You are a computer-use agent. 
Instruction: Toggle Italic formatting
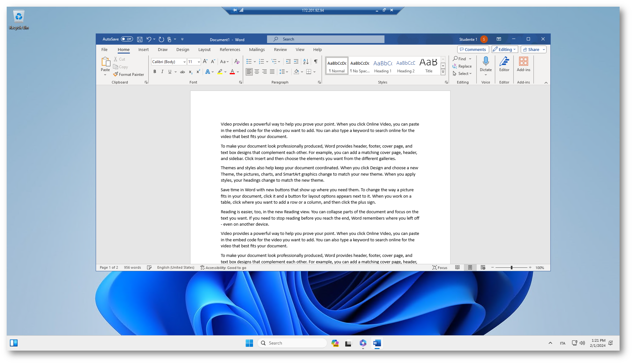(162, 72)
